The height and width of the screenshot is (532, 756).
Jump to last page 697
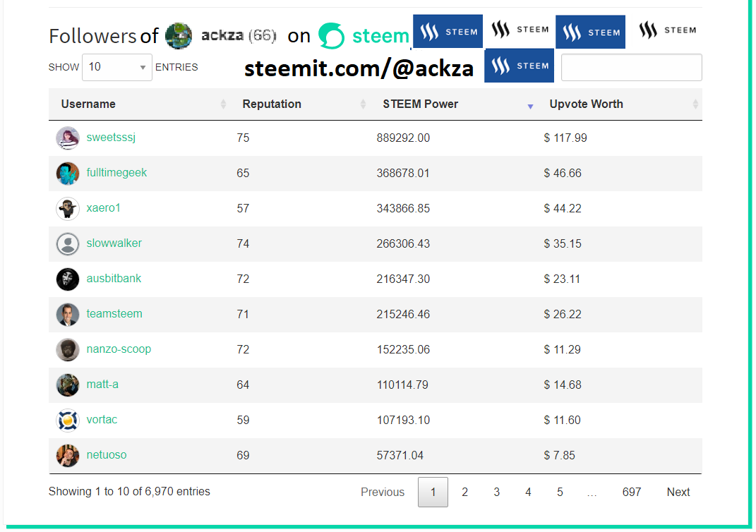632,492
